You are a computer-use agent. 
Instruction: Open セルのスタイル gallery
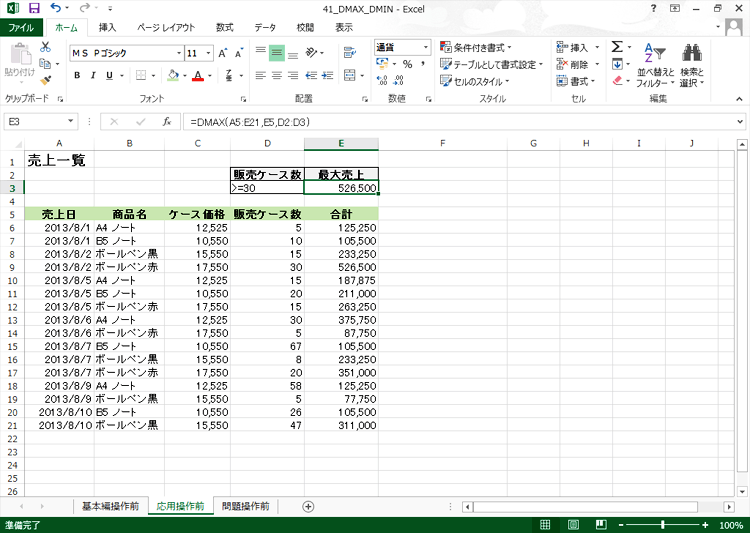475,81
